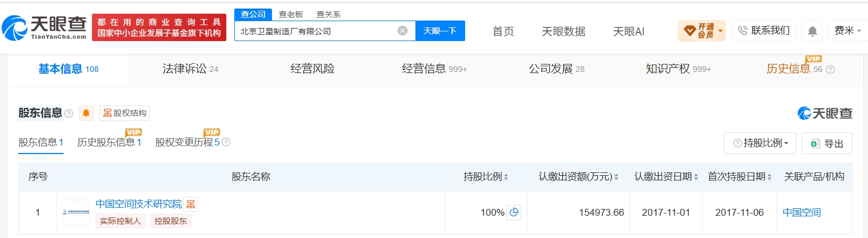Open equity structure icon next to 中国空间技术研究院
This screenshot has height=238, width=868.
pyautogui.click(x=191, y=204)
